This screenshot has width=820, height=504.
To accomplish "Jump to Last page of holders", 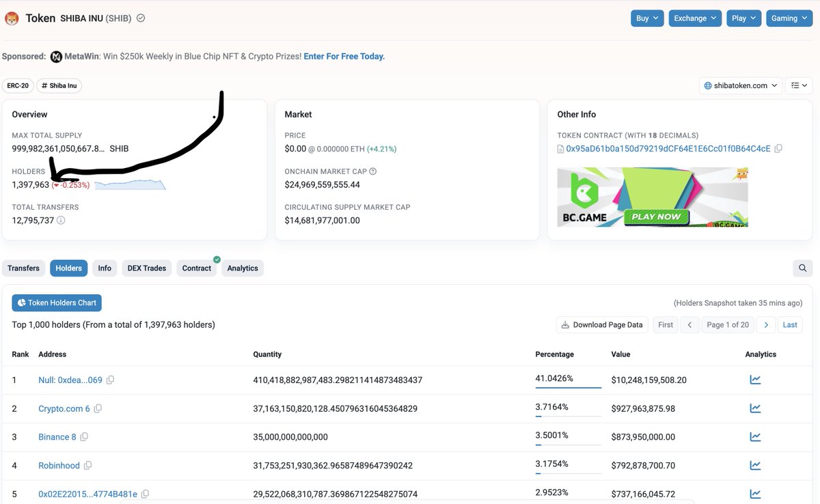I will [x=790, y=325].
